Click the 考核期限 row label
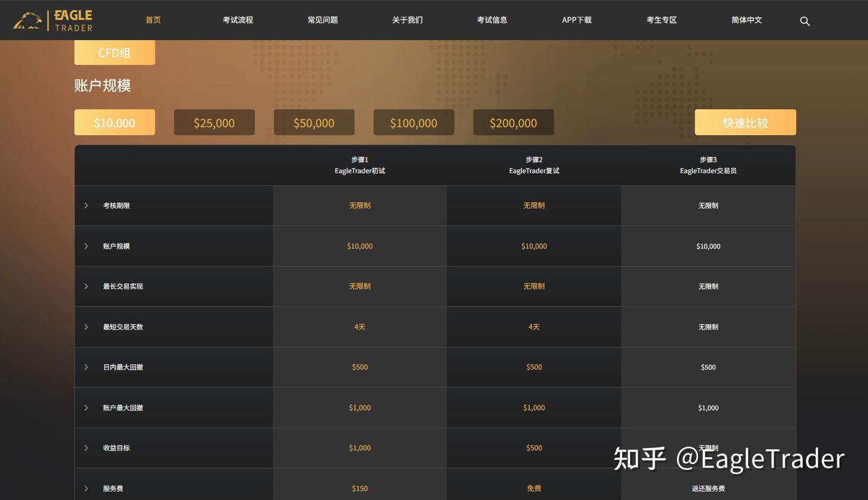 [116, 206]
